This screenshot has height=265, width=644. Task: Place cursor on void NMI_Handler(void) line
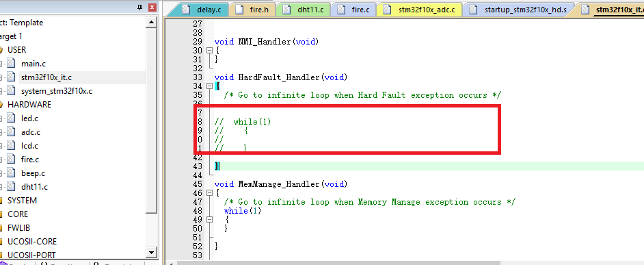click(267, 42)
